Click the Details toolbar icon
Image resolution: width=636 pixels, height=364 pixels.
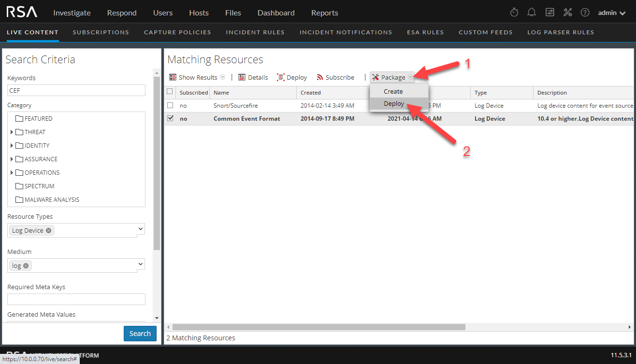[x=242, y=77]
